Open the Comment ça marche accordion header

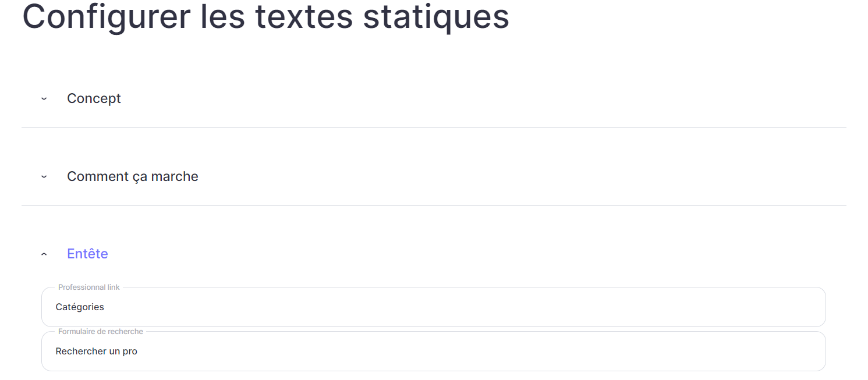[x=434, y=176]
